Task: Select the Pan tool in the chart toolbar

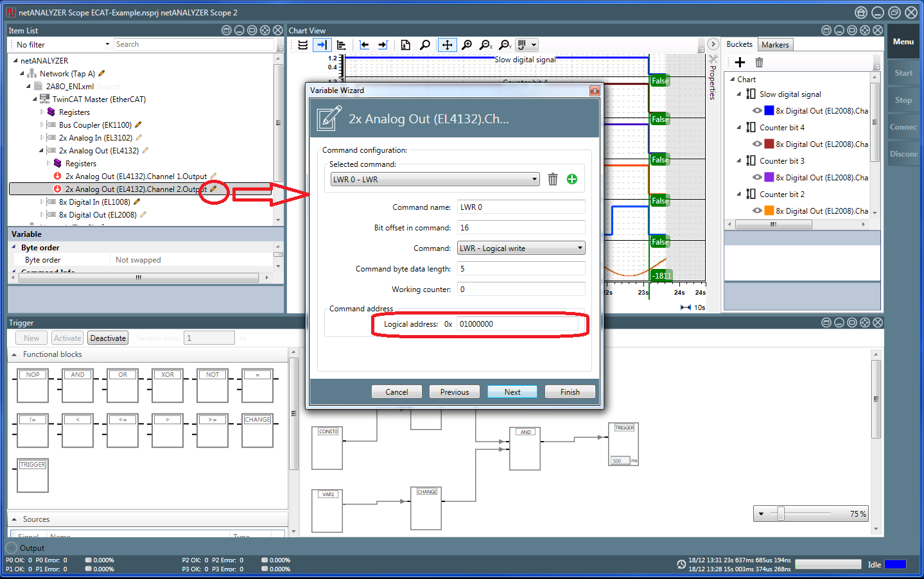Action: [446, 44]
